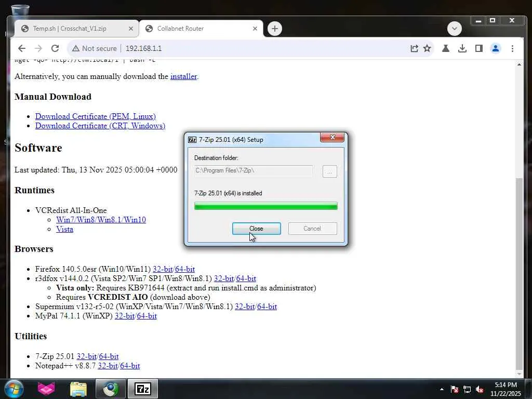532x399 pixels.
Task: Open the Chrome three-dot menu
Action: [512, 48]
